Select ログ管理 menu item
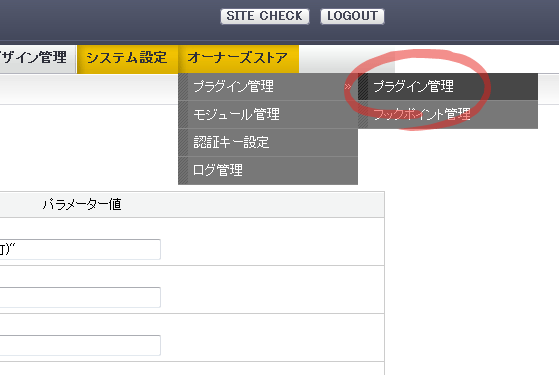This screenshot has width=559, height=375. pyautogui.click(x=268, y=170)
